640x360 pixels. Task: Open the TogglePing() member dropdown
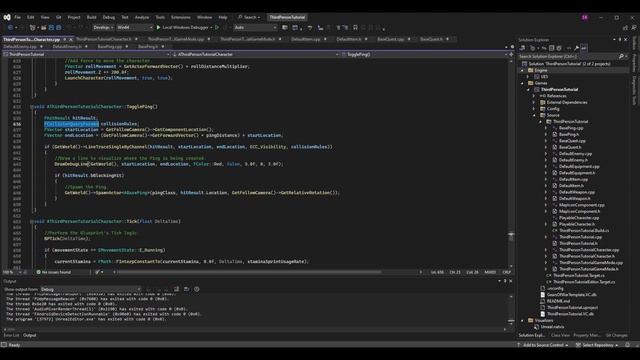[424, 54]
